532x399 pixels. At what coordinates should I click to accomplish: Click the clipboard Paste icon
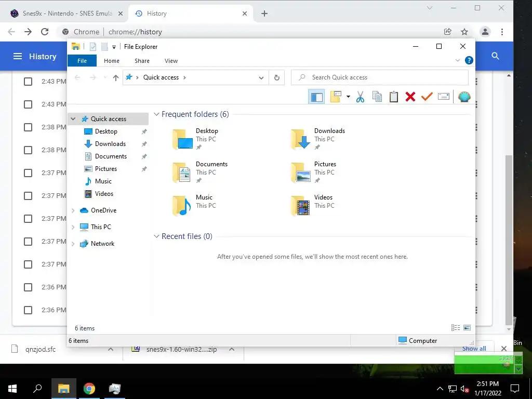point(394,97)
